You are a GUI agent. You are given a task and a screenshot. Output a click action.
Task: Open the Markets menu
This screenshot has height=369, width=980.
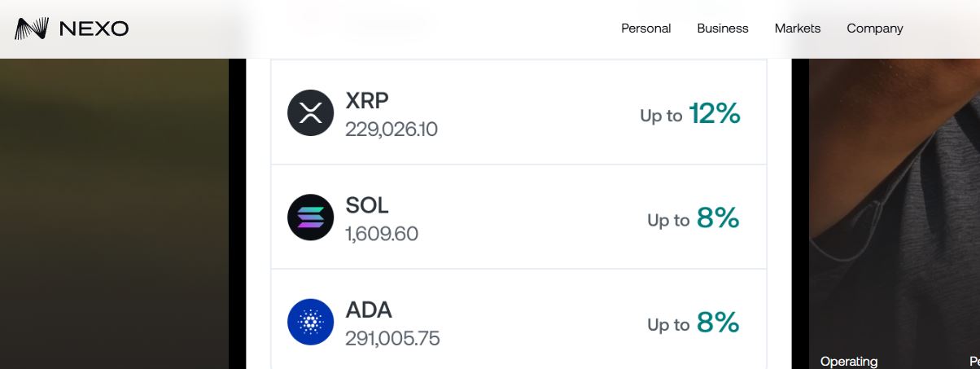(x=797, y=29)
